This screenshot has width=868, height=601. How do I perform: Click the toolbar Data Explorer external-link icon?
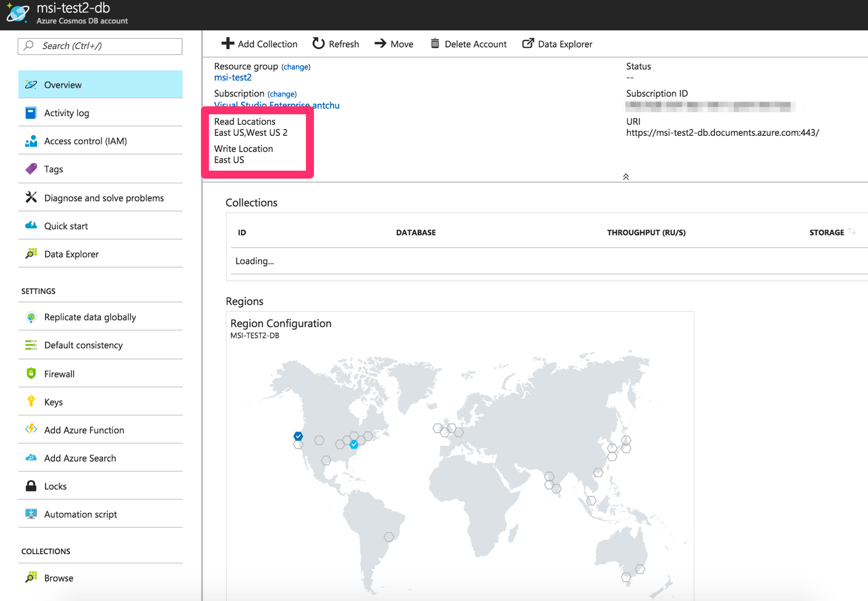528,43
